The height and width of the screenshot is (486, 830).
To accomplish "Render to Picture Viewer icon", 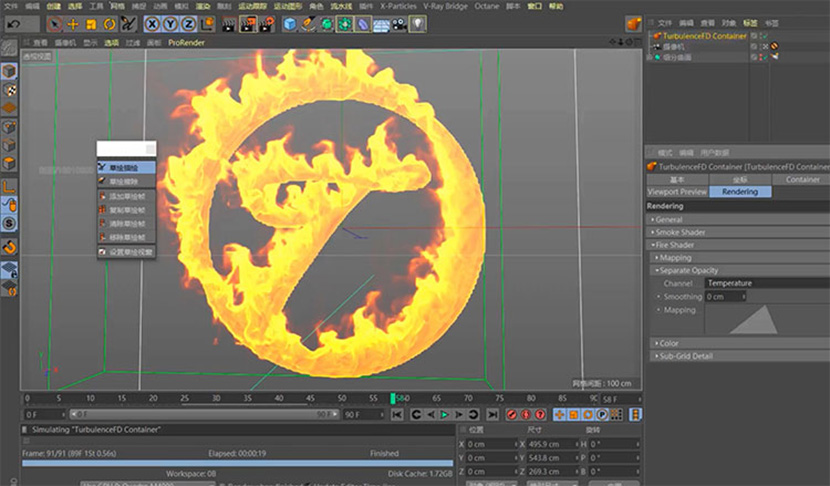I will pyautogui.click(x=248, y=24).
